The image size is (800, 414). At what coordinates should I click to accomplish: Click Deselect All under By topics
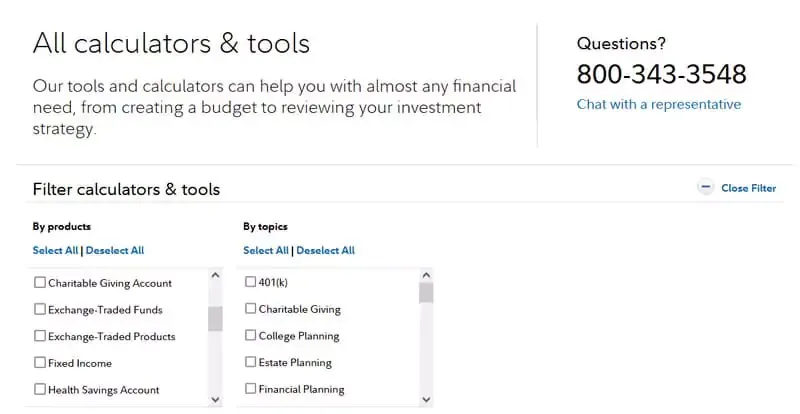coord(326,250)
